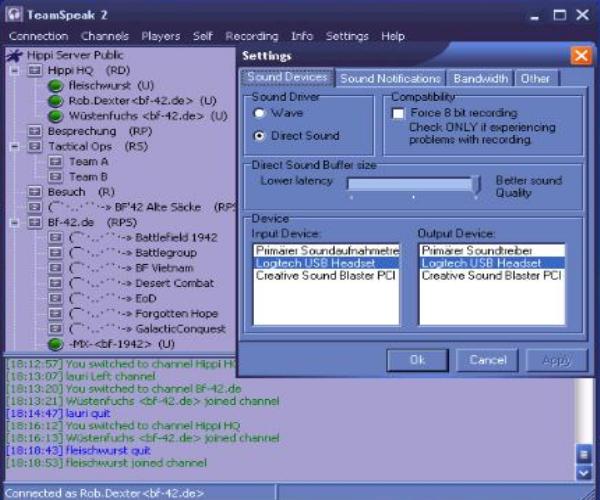Choose Primärer Soundaufnahmetreiber as input device

(326, 251)
